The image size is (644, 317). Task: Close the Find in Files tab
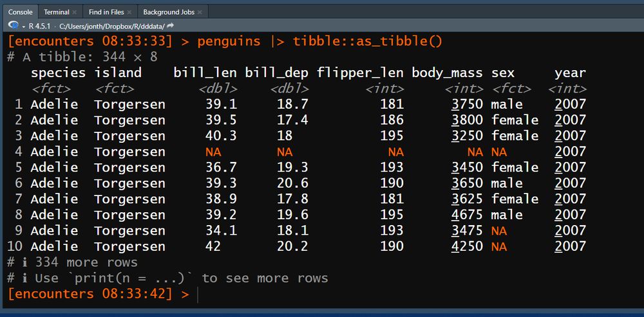(x=129, y=12)
